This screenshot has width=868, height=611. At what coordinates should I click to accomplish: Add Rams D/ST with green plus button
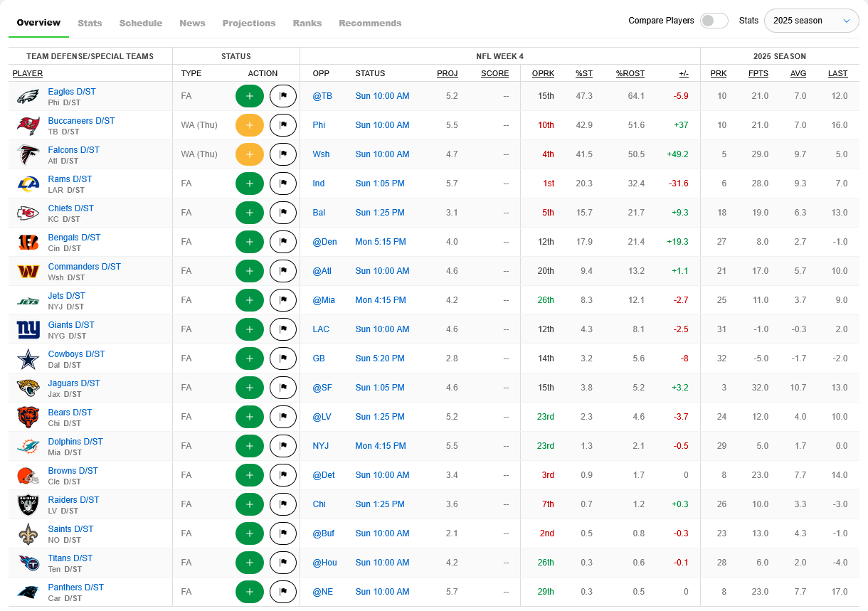[x=250, y=184]
